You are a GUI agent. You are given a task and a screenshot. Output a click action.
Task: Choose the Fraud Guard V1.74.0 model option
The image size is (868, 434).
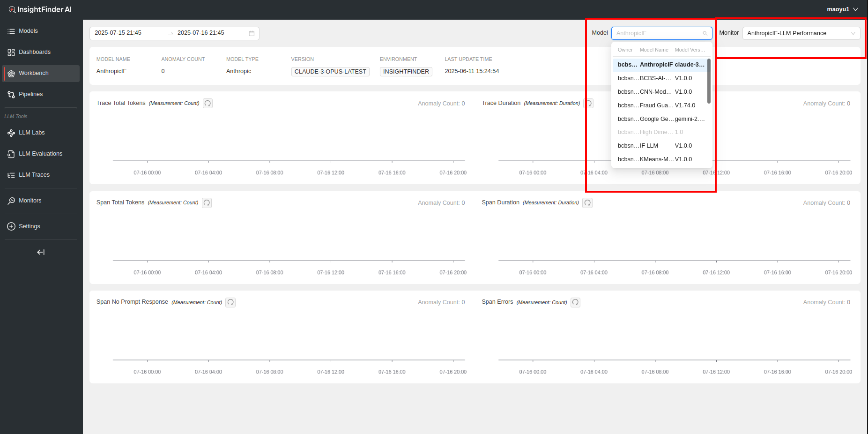(661, 105)
